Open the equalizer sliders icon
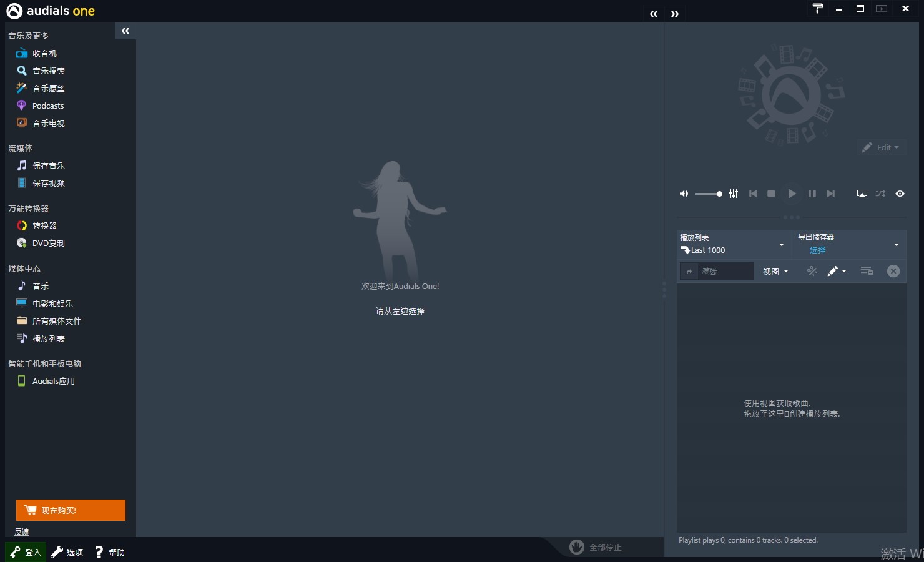Screen dimensions: 924x562 734,194
